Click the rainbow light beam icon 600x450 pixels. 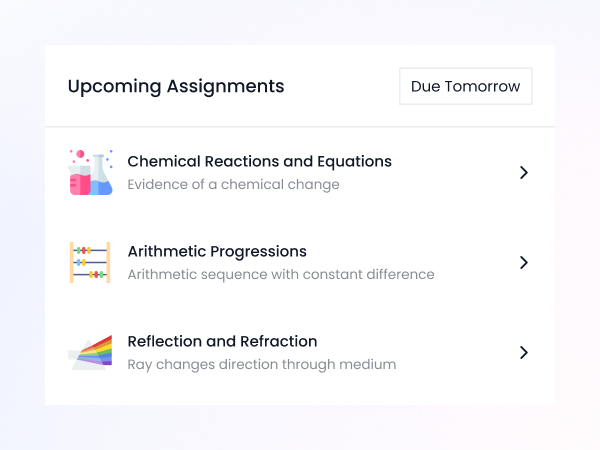(x=97, y=349)
